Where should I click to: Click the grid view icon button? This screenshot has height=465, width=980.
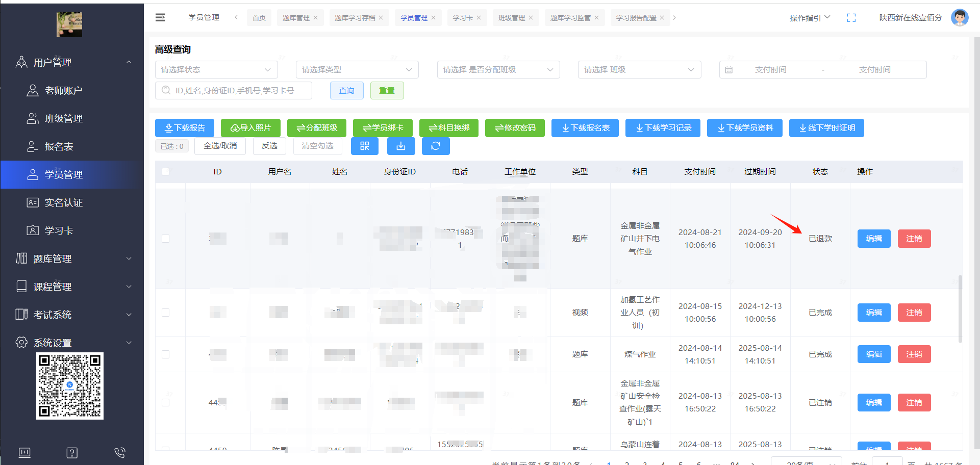click(365, 146)
